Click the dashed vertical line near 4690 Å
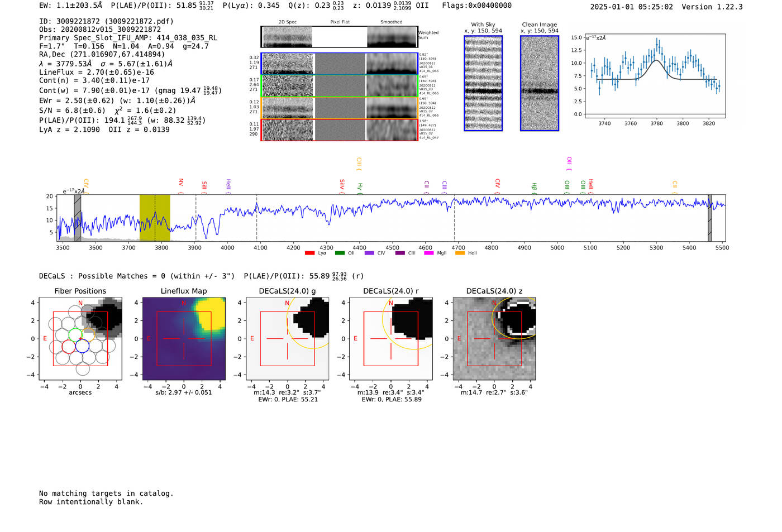 (x=454, y=218)
